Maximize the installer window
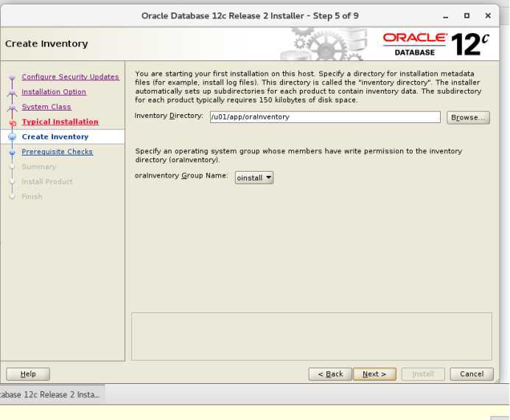Viewport: 510px width, 420px height. [x=467, y=15]
